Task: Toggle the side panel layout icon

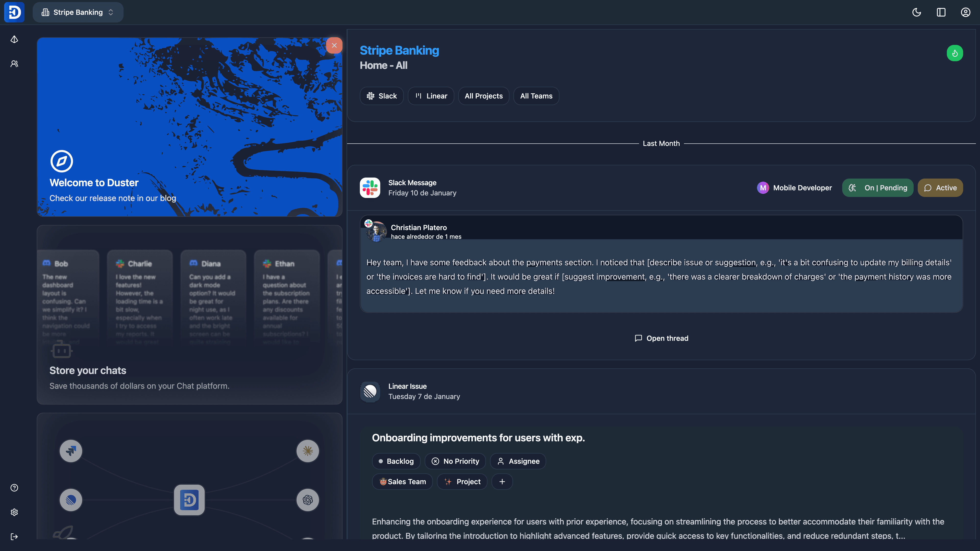Action: pos(941,12)
